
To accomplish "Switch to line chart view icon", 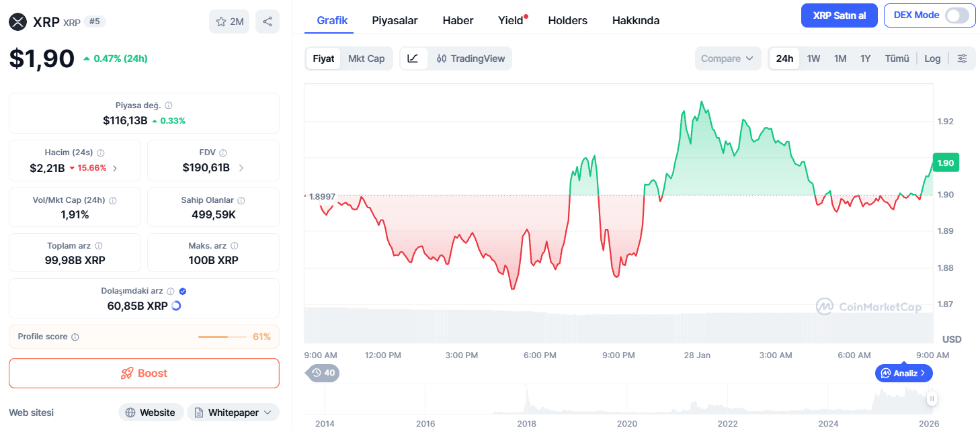I will [x=413, y=58].
